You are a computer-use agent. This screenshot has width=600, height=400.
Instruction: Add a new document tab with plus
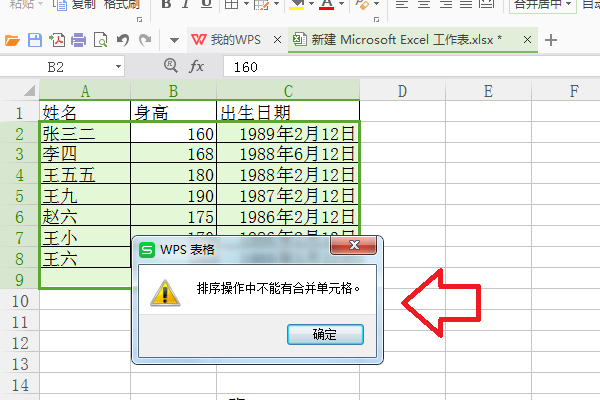551,40
